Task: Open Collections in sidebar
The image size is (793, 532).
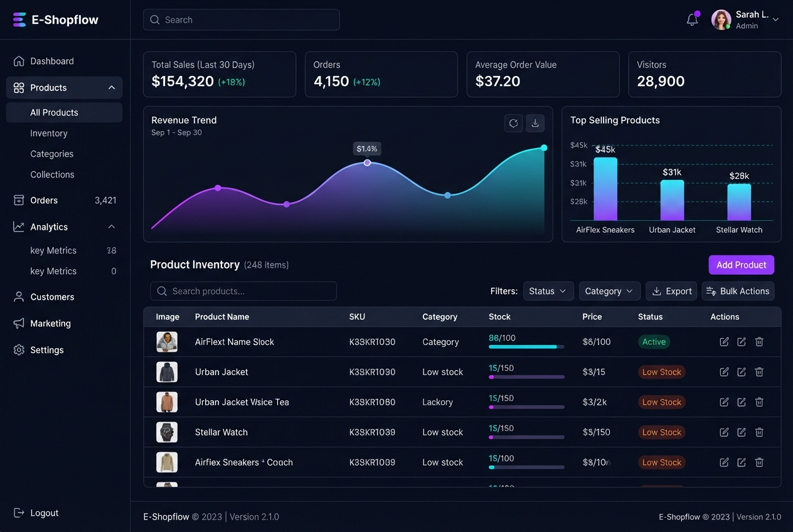Action: (52, 174)
